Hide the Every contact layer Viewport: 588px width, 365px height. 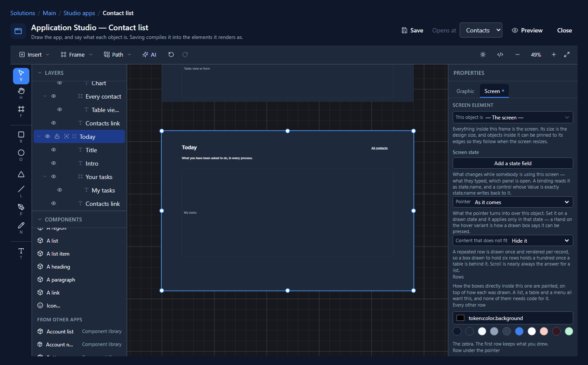(54, 96)
